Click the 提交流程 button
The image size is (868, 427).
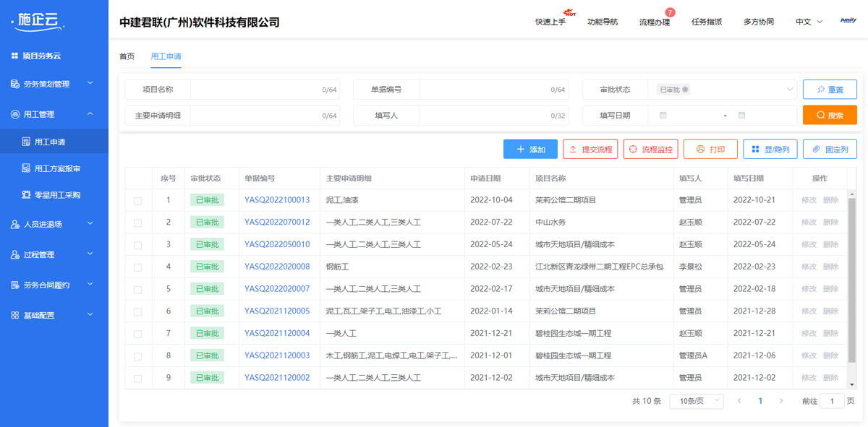(x=590, y=150)
